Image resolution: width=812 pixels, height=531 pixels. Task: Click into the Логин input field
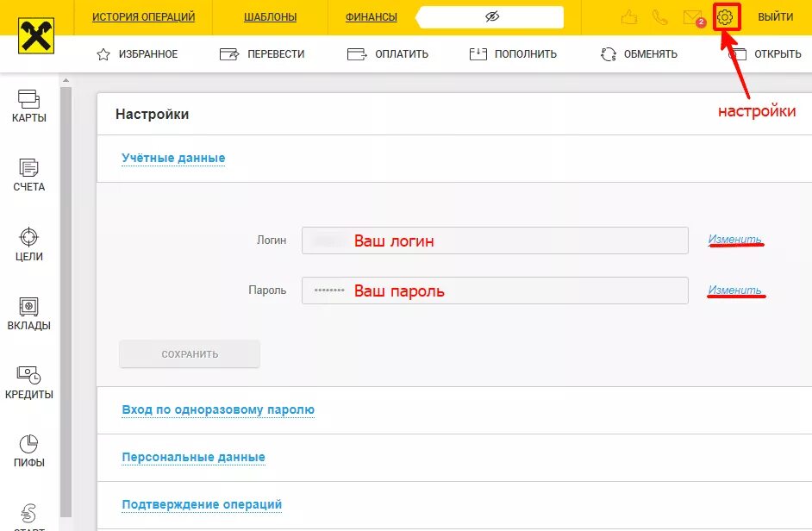(495, 241)
